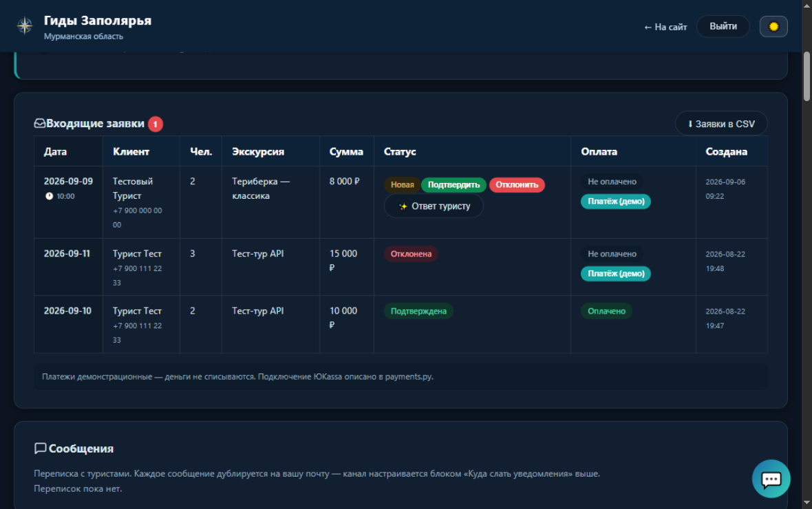This screenshot has height=509, width=812.
Task: Reject the Териберка booking with Отклонить
Action: pyautogui.click(x=517, y=185)
